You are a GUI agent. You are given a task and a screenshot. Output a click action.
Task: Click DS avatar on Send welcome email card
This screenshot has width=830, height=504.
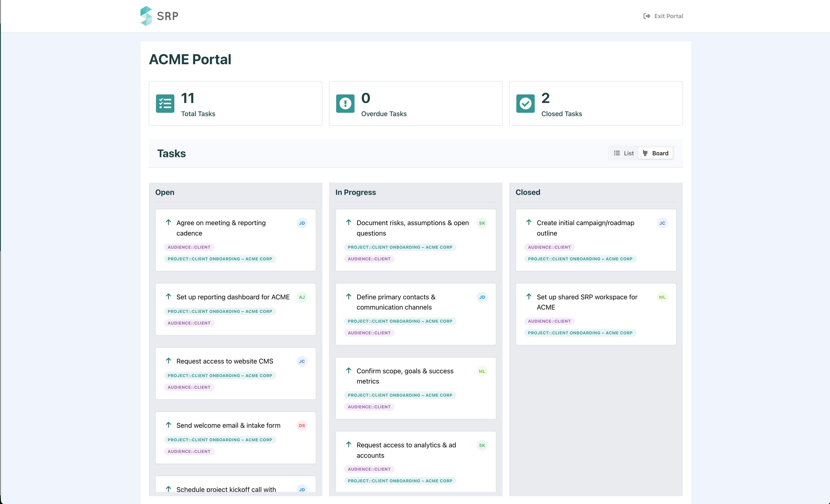pyautogui.click(x=302, y=426)
